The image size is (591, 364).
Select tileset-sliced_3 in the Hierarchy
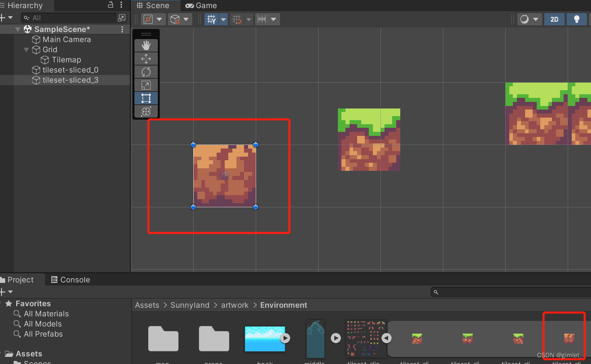71,80
